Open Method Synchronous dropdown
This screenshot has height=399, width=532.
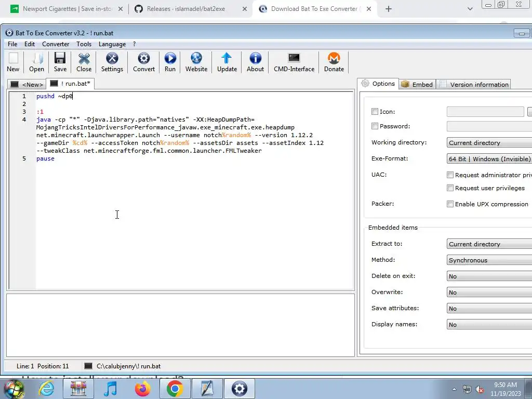(489, 260)
